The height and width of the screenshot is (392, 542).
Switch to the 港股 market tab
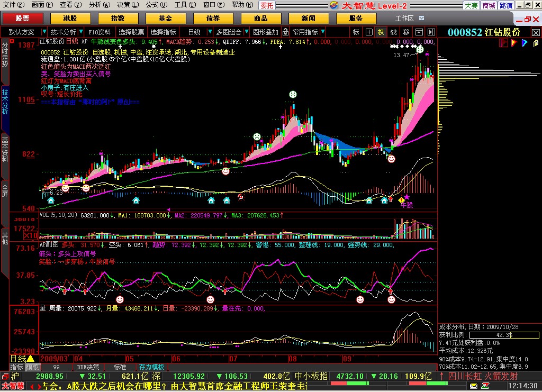(x=70, y=19)
